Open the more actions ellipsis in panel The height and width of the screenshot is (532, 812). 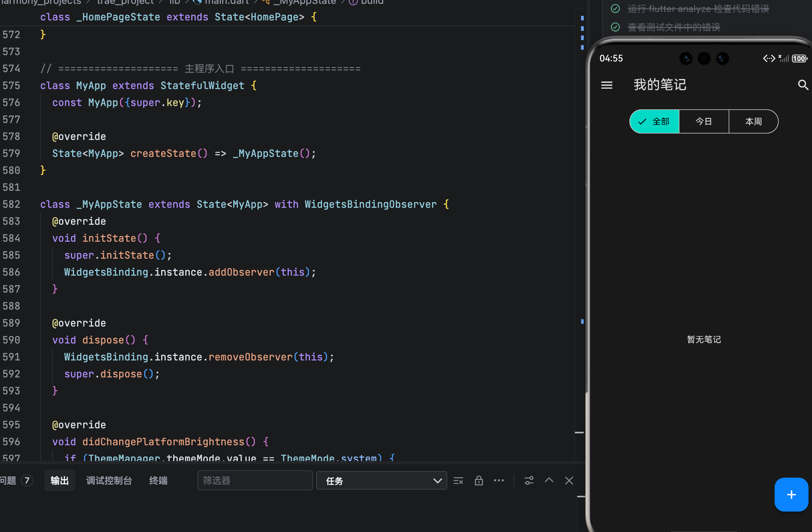pyautogui.click(x=499, y=481)
